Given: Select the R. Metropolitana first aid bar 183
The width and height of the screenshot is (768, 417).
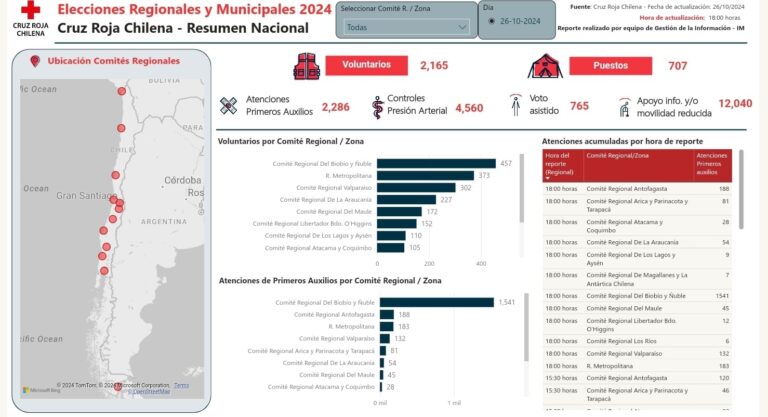Looking at the screenshot, I should tap(386, 326).
